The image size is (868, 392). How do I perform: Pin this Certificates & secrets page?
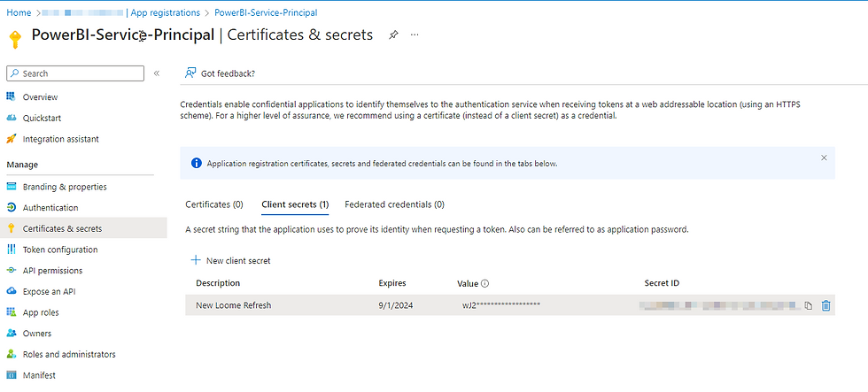pos(393,35)
